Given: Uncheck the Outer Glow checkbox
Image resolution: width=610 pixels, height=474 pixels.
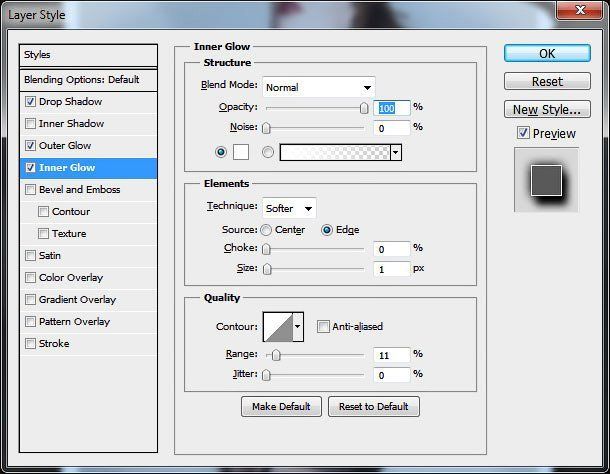Looking at the screenshot, I should (30, 146).
